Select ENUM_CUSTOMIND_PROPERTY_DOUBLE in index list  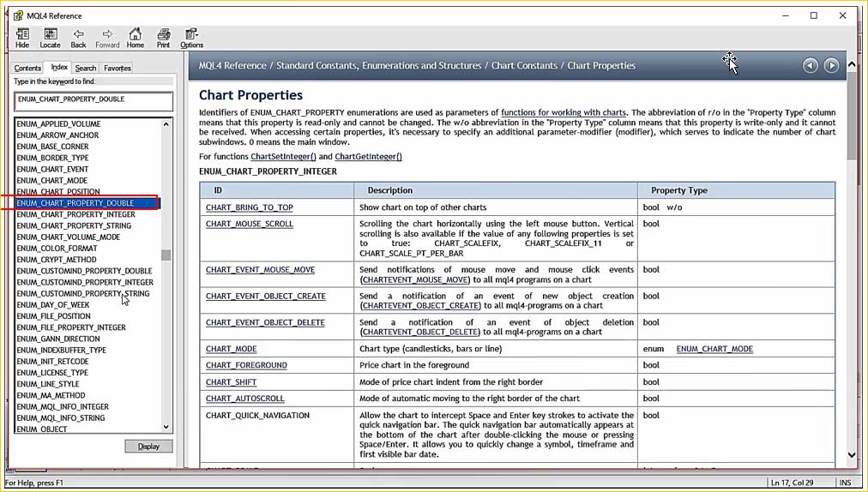tap(84, 271)
